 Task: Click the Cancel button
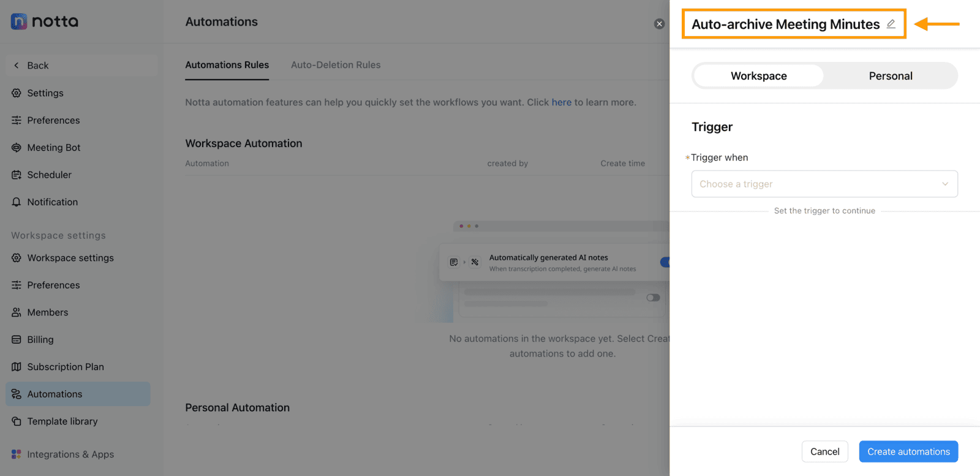coord(824,451)
